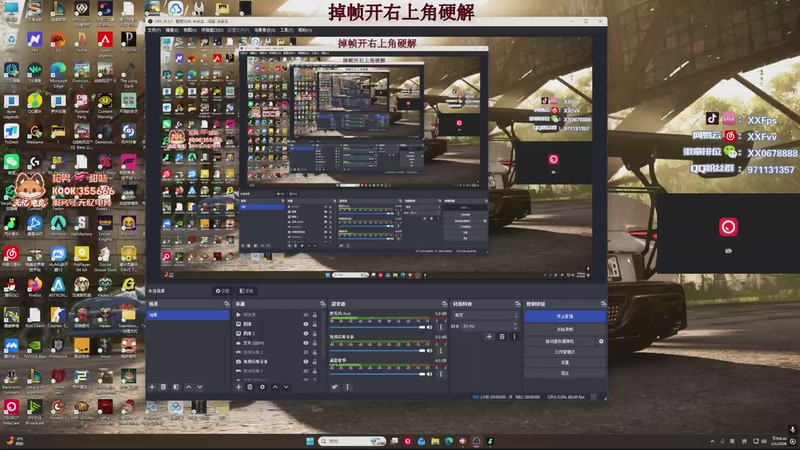Screen dimensions: 800x450
Task: Pop out the 转场特效 dock panel
Action: pyautogui.click(x=517, y=304)
